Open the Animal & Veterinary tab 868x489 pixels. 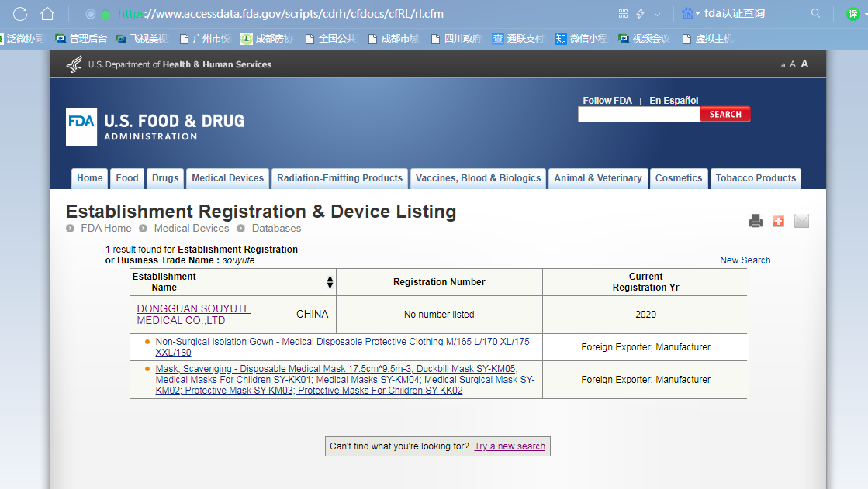point(598,178)
